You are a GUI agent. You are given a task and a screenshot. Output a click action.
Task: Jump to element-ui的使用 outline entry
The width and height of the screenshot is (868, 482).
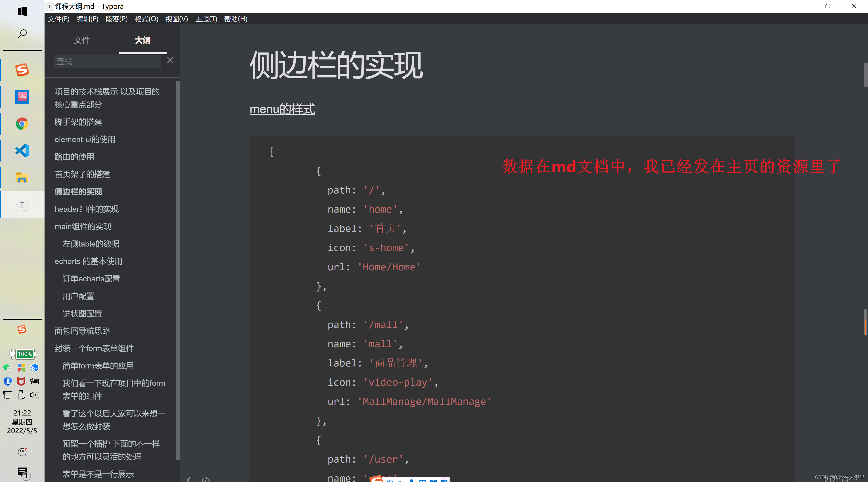click(x=85, y=139)
